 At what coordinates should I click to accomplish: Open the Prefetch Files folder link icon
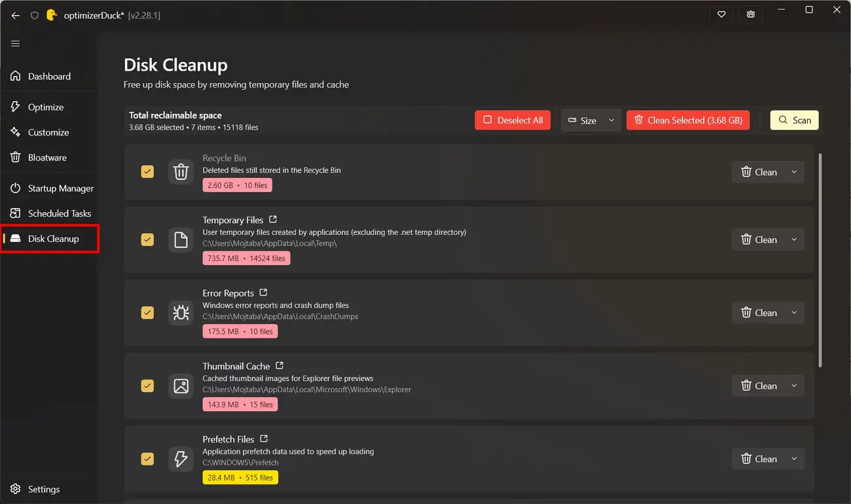click(264, 439)
